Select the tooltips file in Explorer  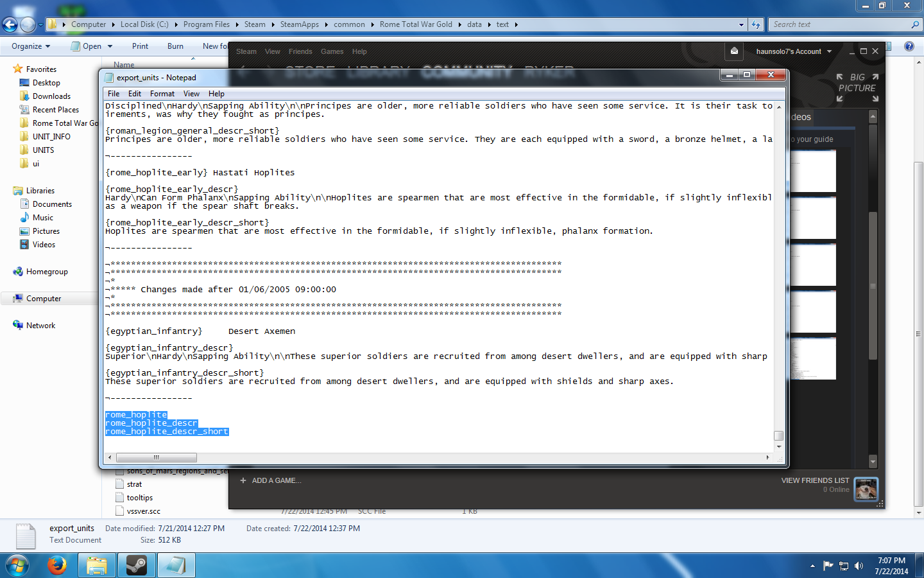(x=139, y=498)
